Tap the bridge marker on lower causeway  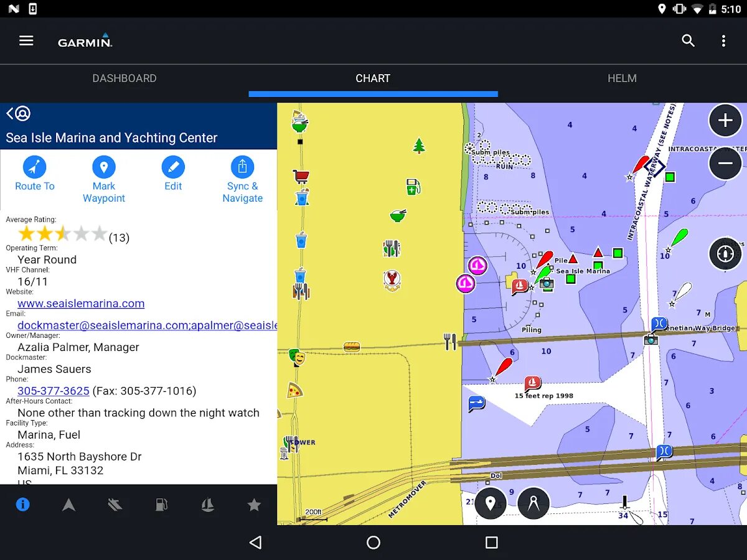(x=664, y=452)
